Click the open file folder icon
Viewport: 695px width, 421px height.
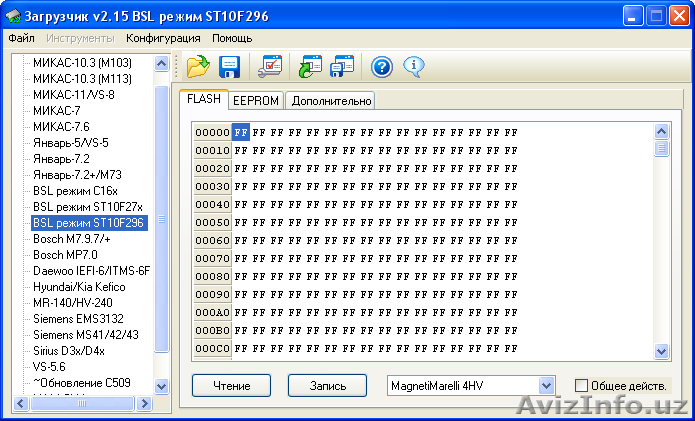click(x=197, y=66)
